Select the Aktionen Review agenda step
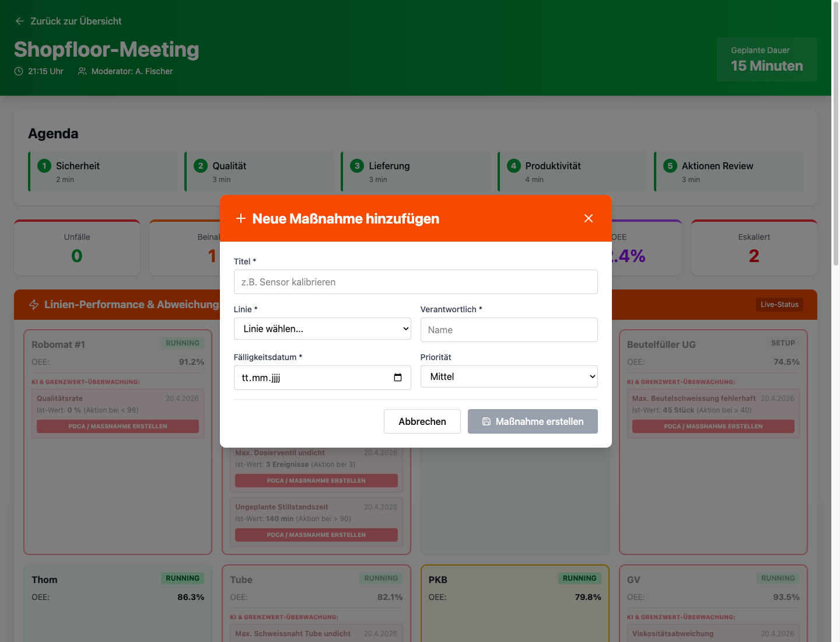Viewport: 840px width, 642px height. click(x=729, y=171)
